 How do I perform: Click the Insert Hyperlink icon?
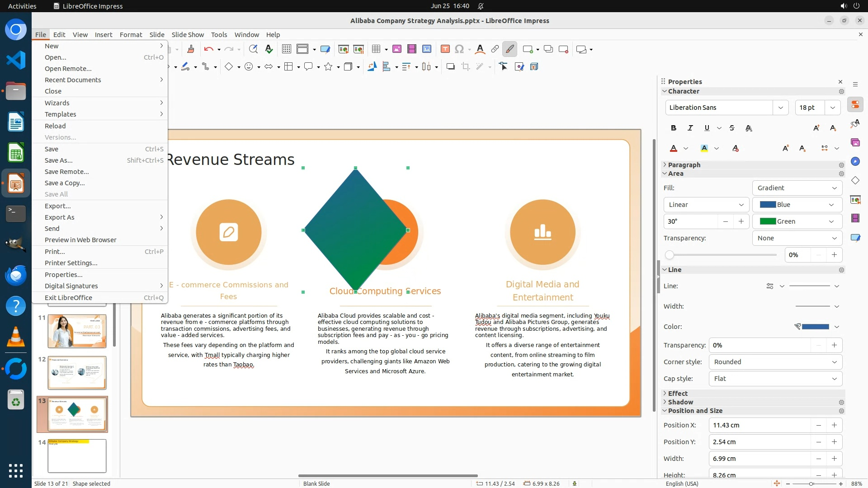495,49
